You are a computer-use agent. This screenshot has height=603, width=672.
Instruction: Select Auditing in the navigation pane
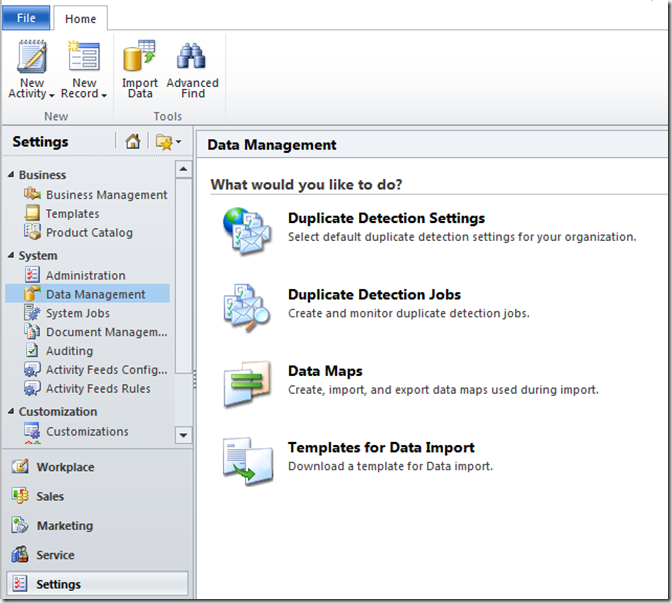(69, 351)
